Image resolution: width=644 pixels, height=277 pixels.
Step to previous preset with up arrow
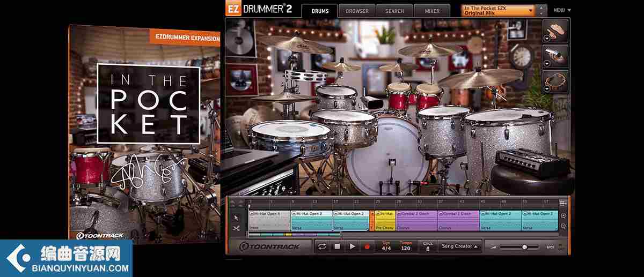click(x=541, y=8)
